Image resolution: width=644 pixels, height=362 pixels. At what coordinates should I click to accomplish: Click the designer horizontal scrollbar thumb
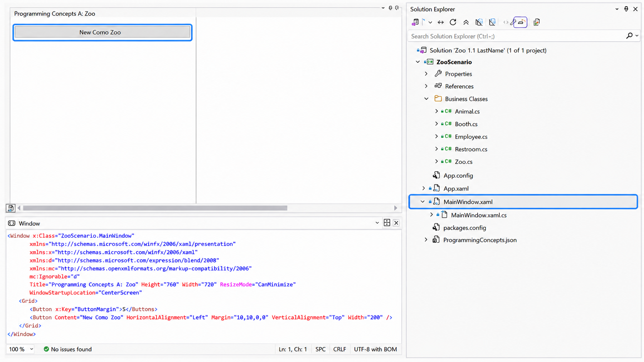pyautogui.click(x=155, y=208)
